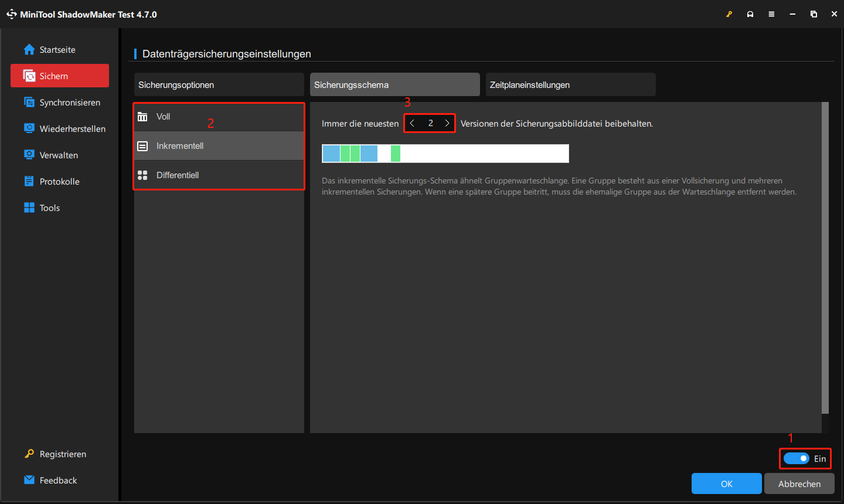Click the vertical scrollbar of the scheme panel

click(825, 258)
